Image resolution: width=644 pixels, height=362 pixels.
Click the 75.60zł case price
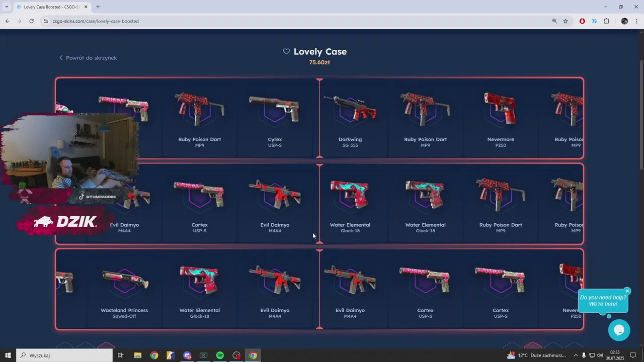pyautogui.click(x=319, y=62)
